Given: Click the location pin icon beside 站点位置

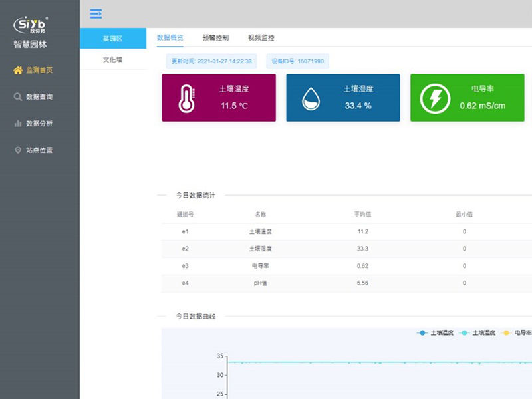Looking at the screenshot, I should point(18,150).
